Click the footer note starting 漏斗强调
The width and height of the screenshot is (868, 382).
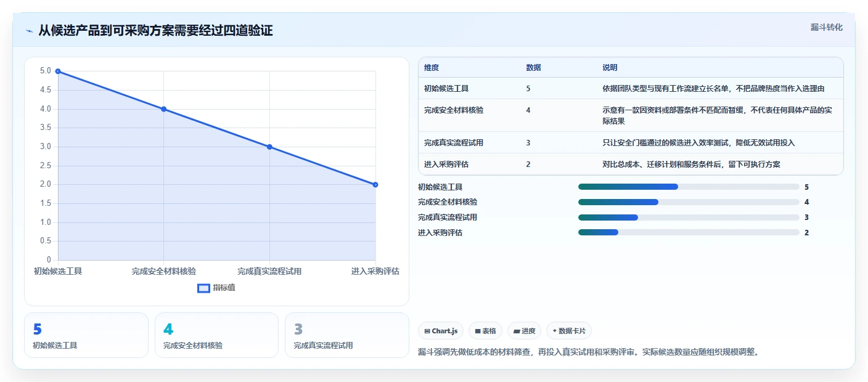tap(588, 352)
